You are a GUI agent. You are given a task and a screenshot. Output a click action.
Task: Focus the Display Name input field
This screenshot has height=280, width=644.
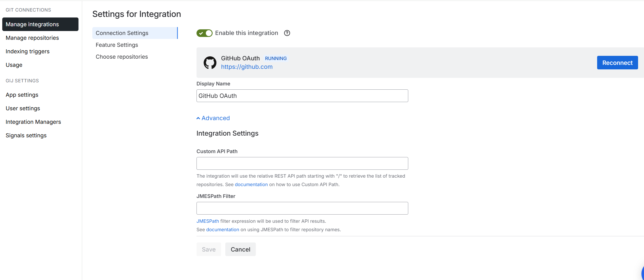pos(302,96)
